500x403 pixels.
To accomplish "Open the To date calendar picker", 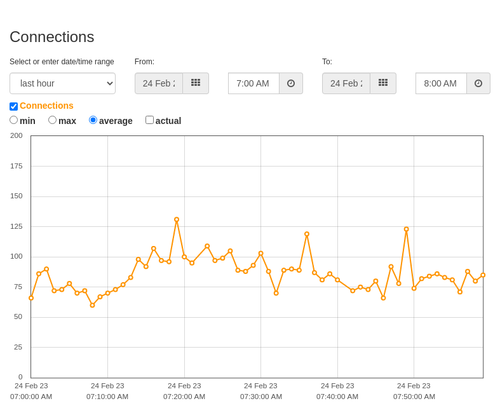I will click(x=383, y=83).
